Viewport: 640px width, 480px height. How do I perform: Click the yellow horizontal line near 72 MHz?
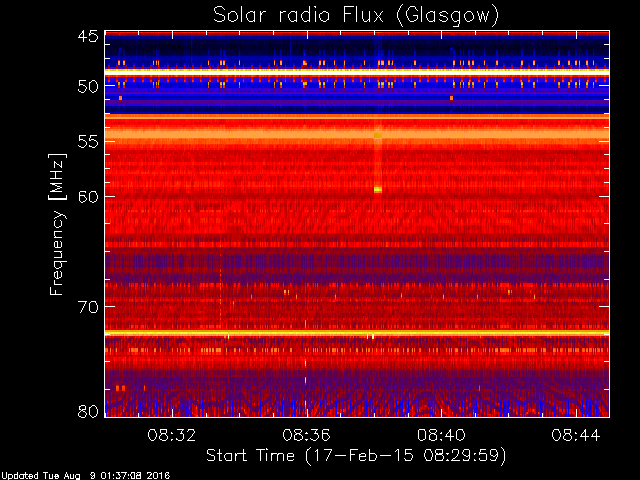(x=357, y=333)
